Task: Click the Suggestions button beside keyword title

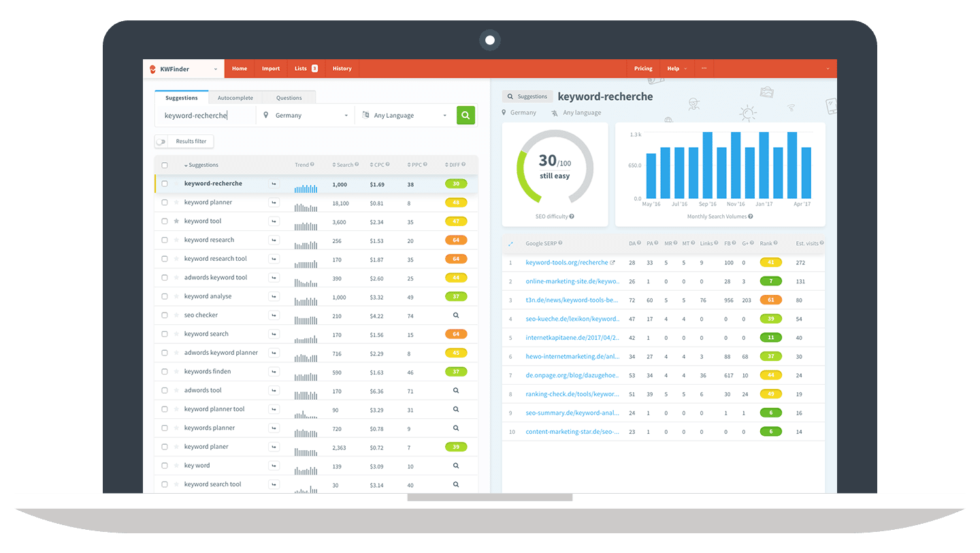Action: 527,97
